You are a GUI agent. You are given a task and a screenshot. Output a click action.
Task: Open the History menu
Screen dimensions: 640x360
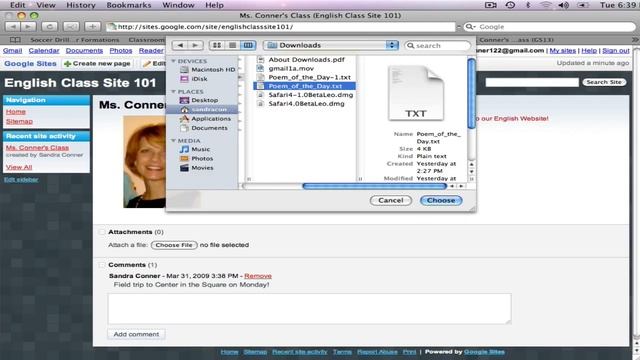point(80,5)
